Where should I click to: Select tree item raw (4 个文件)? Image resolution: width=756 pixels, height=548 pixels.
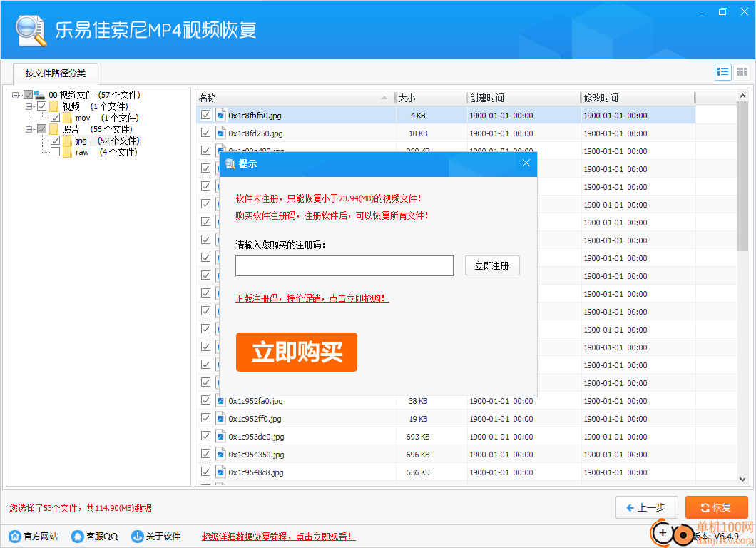[x=106, y=153]
